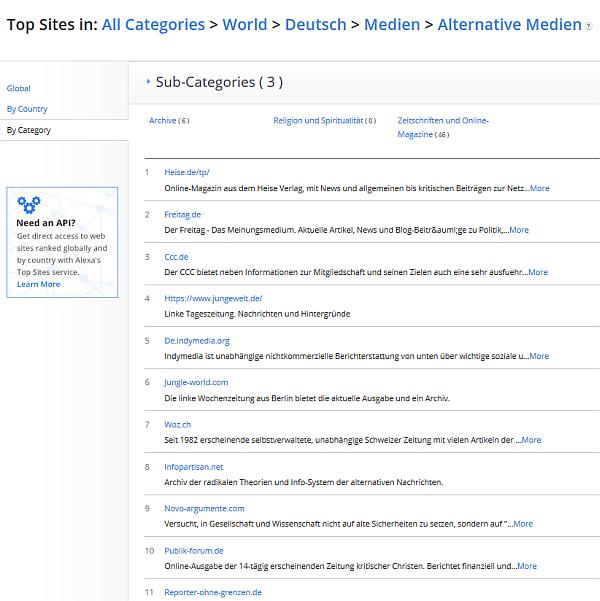The height and width of the screenshot is (601, 600).
Task: Open the Jungle-world.com site link
Action: pyautogui.click(x=196, y=382)
